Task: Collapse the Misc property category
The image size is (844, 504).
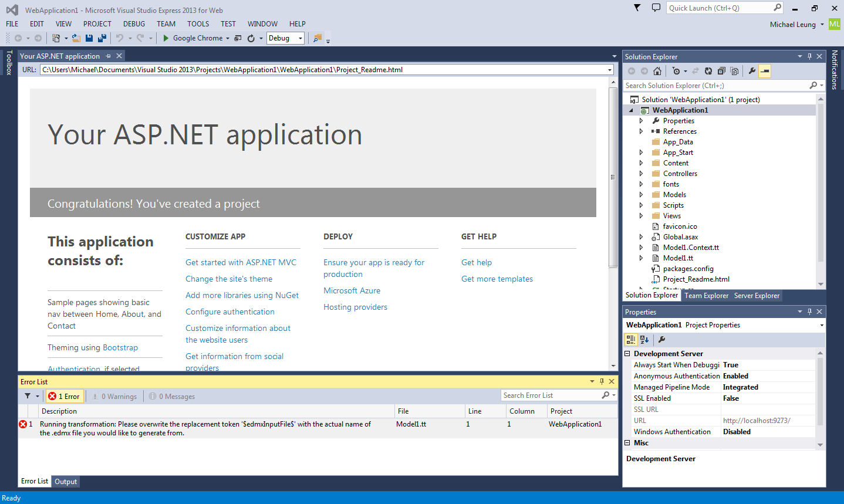Action: (x=627, y=443)
